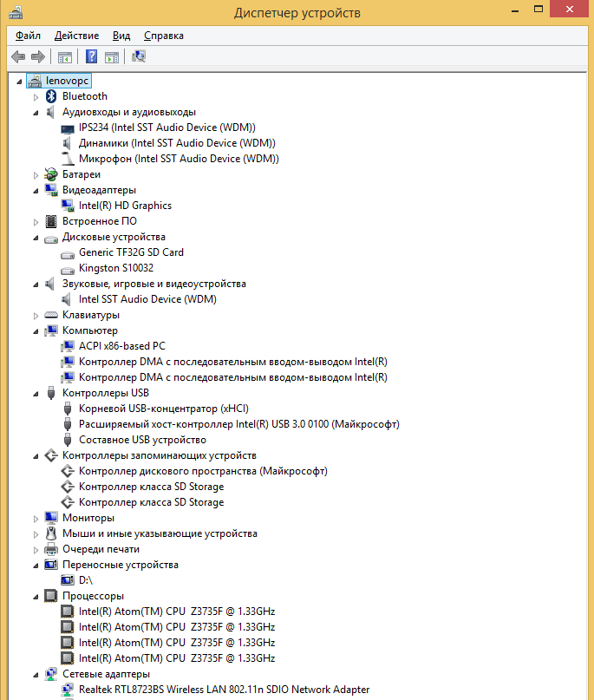Click the Дисковые устройства drive icon
This screenshot has width=594, height=700.
pyautogui.click(x=51, y=239)
